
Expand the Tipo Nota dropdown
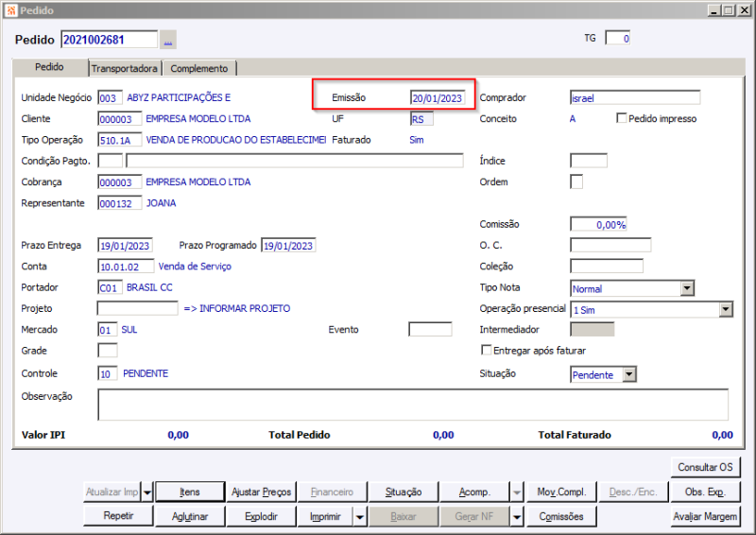click(687, 288)
